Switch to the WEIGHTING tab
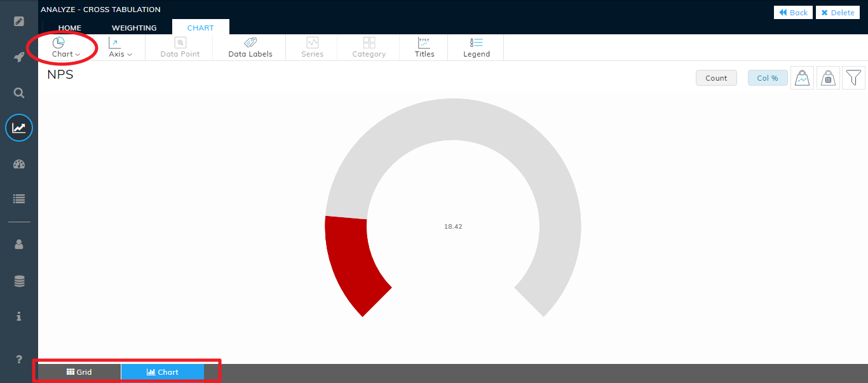This screenshot has width=868, height=383. [x=134, y=28]
